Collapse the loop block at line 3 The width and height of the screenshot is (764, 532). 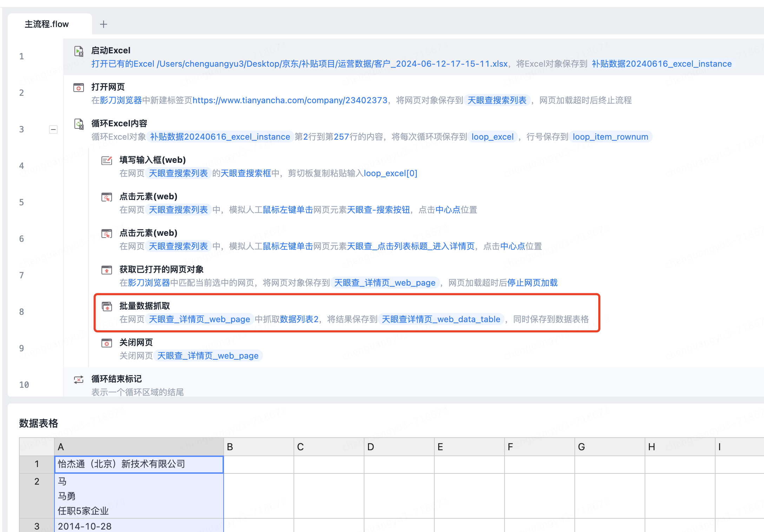coord(53,129)
